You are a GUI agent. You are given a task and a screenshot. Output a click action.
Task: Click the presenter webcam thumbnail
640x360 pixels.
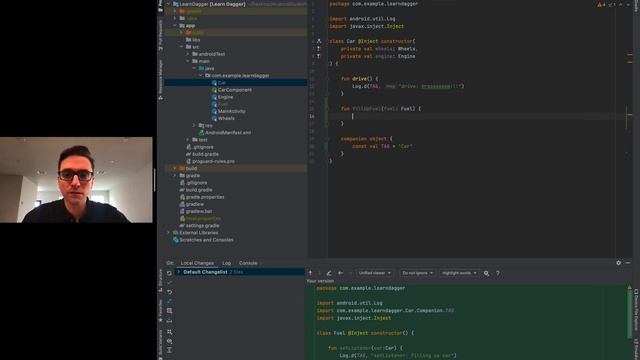click(x=76, y=180)
